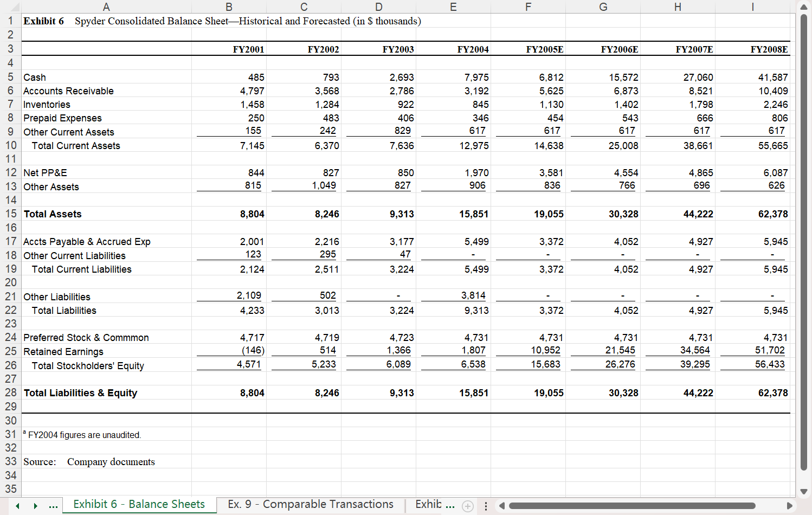Click Other Current Assets label
This screenshot has height=515, width=812.
(106, 132)
